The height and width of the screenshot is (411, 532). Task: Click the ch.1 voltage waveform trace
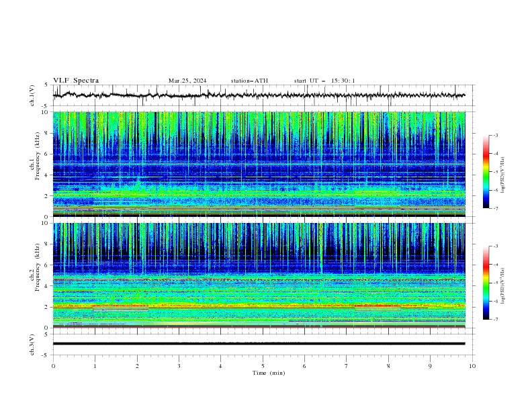259,95
